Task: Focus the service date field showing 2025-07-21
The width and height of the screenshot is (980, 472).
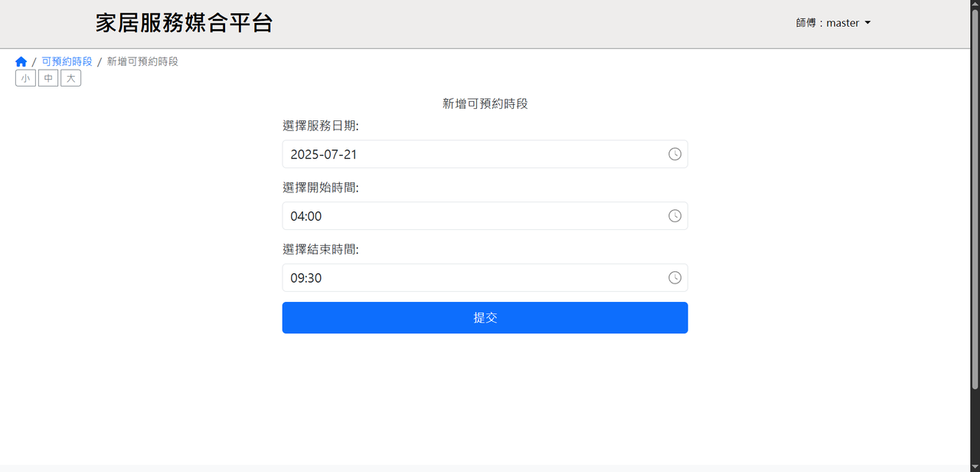Action: pos(485,154)
